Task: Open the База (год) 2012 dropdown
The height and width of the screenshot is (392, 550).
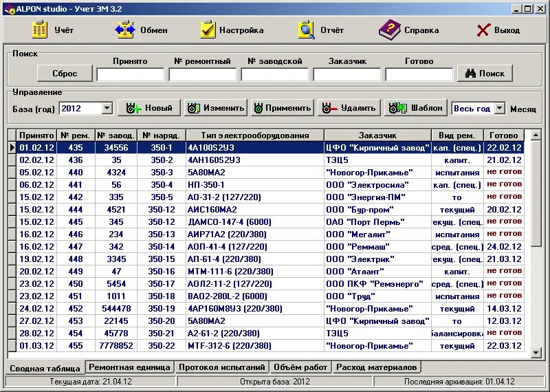Action: (x=107, y=108)
